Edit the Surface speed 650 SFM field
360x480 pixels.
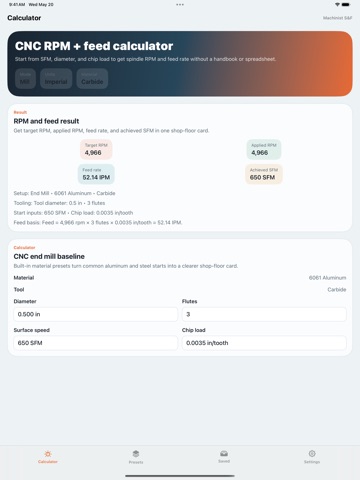click(x=96, y=343)
